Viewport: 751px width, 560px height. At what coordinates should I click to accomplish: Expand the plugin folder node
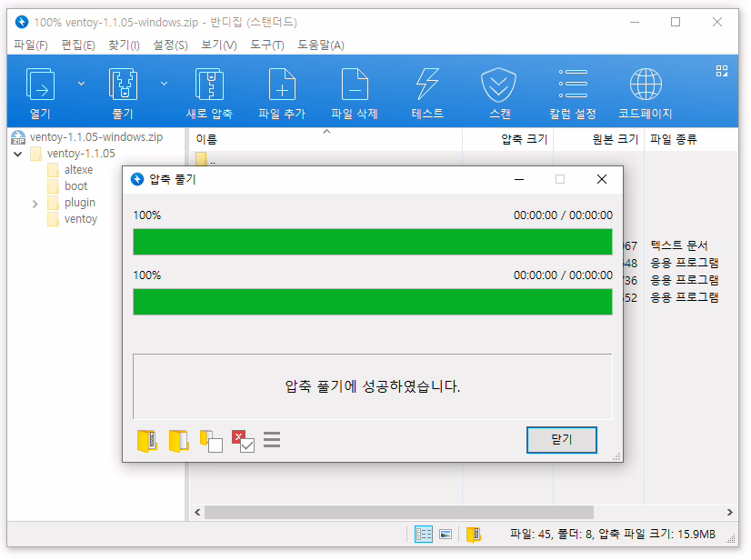point(35,204)
